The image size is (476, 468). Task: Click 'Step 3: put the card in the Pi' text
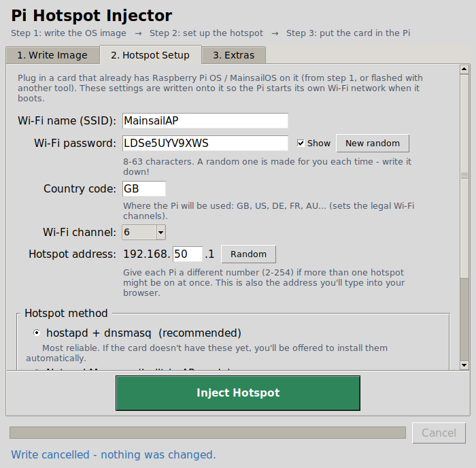click(x=348, y=33)
